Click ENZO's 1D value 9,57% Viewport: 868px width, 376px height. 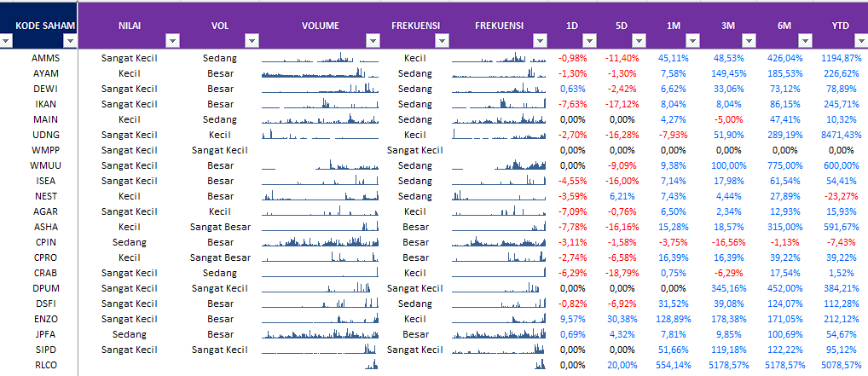tap(572, 319)
